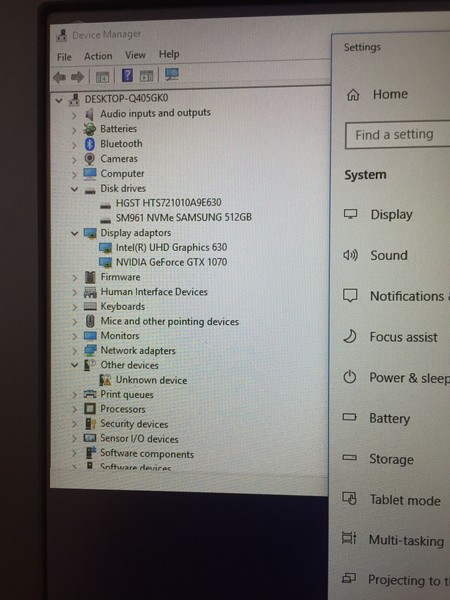Select SM961 NVMe SAMSUNG 512GB drive
This screenshot has width=450, height=600.
tap(184, 217)
